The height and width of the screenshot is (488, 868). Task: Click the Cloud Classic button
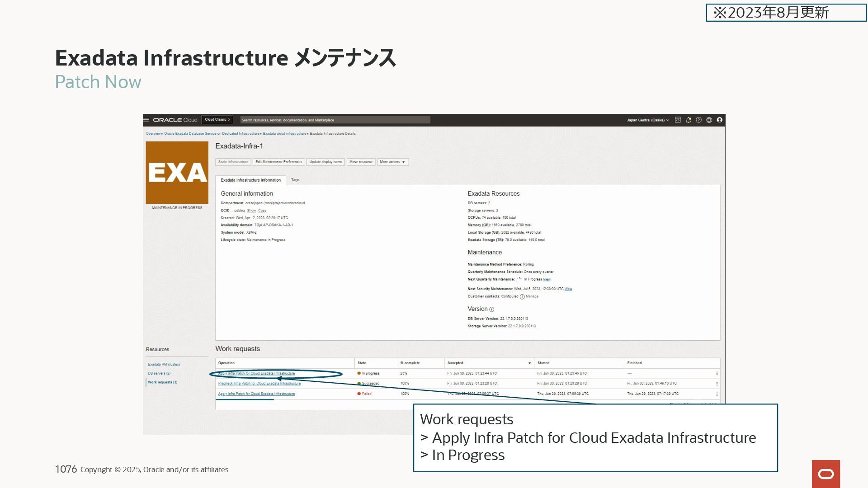pos(217,120)
